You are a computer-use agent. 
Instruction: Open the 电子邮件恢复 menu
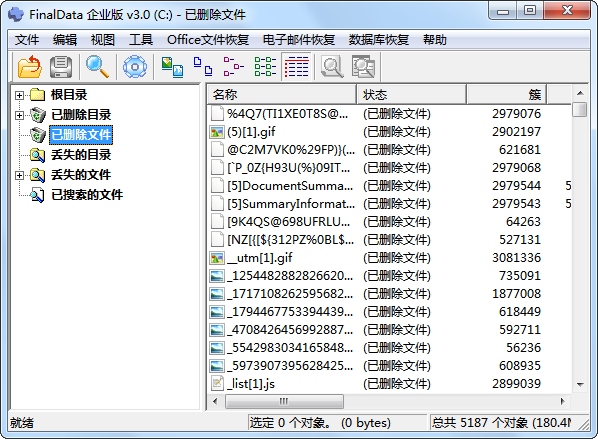click(299, 40)
